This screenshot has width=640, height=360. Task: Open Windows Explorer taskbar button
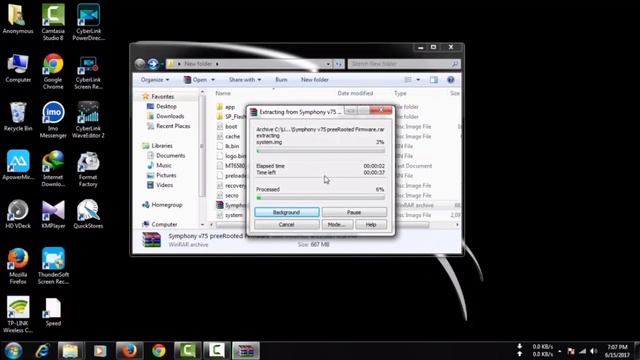71,351
